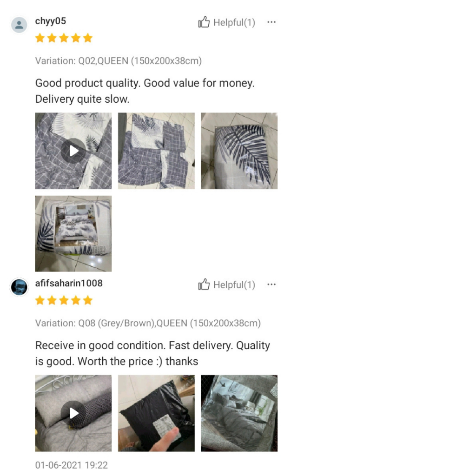Click chyy05 username
Viewport: 476px width, 476px height.
pos(50,21)
